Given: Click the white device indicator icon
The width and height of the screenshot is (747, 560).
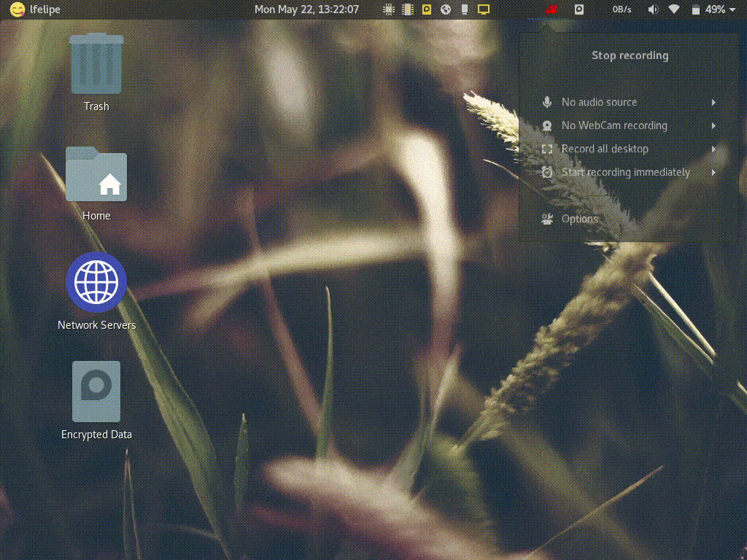Looking at the screenshot, I should 465,9.
